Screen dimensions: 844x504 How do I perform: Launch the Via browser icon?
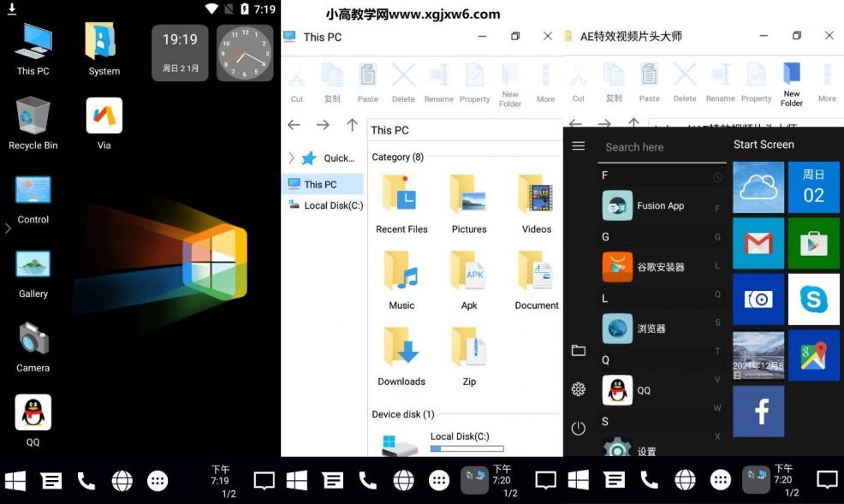tap(103, 114)
